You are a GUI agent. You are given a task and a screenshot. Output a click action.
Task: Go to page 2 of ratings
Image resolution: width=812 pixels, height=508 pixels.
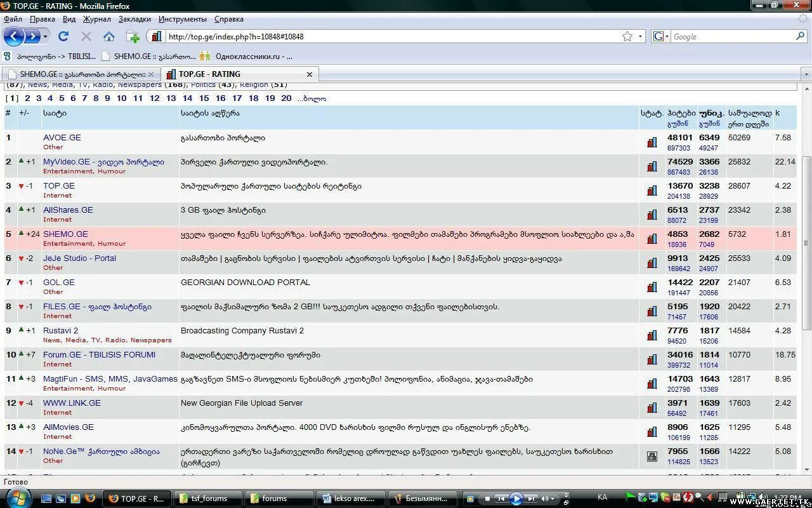click(27, 98)
